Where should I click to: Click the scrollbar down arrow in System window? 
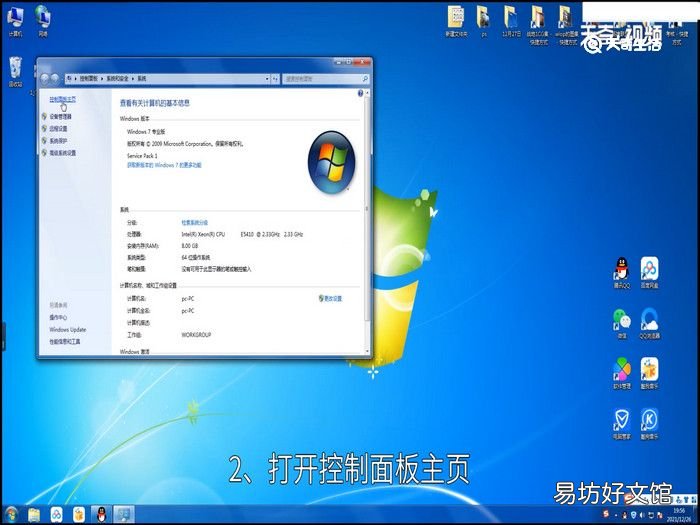coord(367,351)
